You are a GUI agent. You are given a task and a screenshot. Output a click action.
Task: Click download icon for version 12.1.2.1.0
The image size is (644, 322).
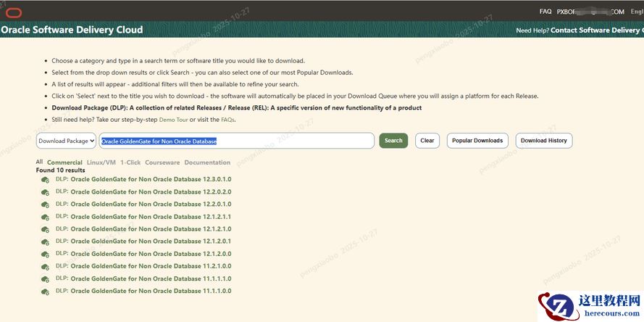[x=45, y=229]
